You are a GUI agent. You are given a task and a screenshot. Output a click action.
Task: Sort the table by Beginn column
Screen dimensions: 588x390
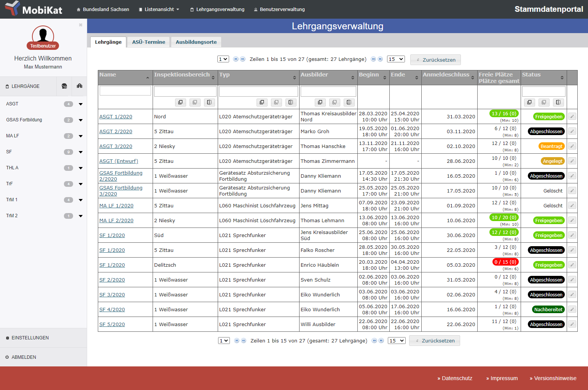click(373, 77)
